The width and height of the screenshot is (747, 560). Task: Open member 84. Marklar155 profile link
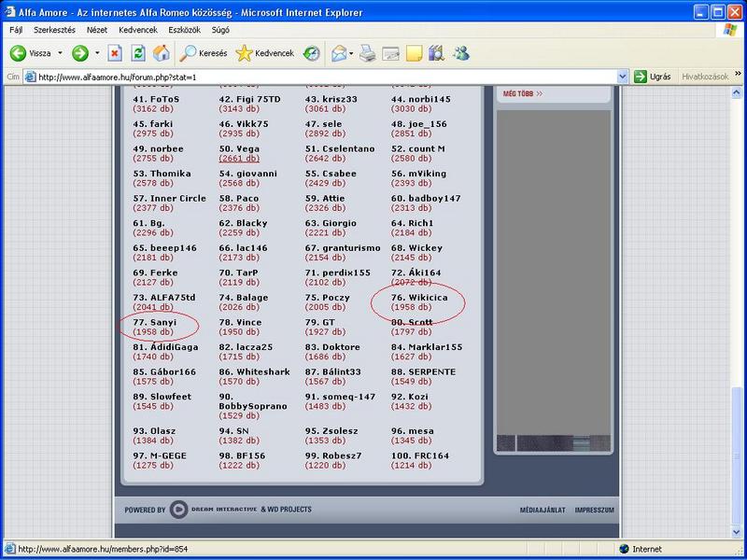[x=427, y=346]
